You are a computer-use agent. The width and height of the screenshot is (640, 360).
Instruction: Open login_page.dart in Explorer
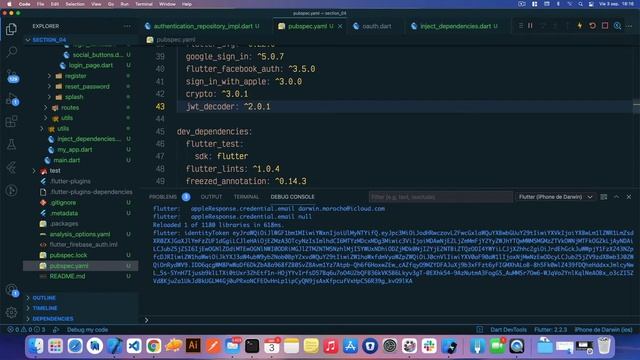(x=91, y=65)
